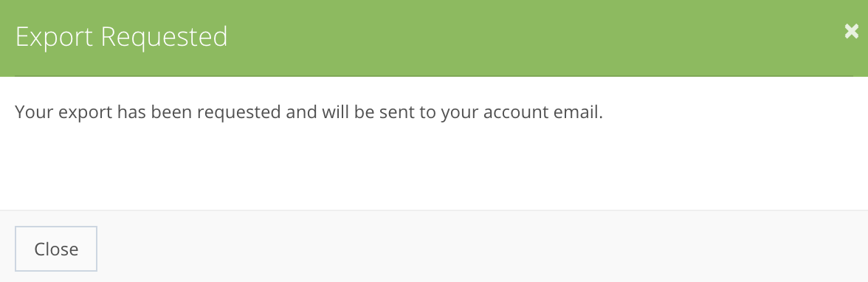Screen dimensions: 868x282
Task: Click the white X in the green header
Action: (852, 32)
